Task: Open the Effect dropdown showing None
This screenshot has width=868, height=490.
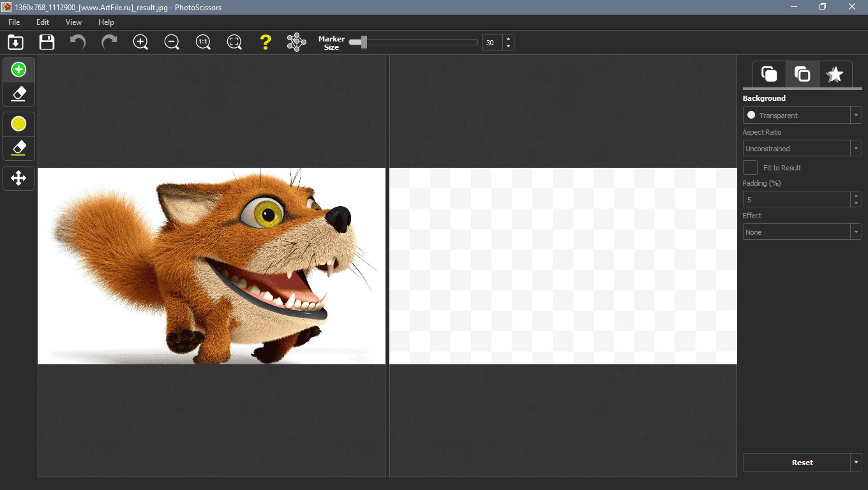Action: [802, 232]
